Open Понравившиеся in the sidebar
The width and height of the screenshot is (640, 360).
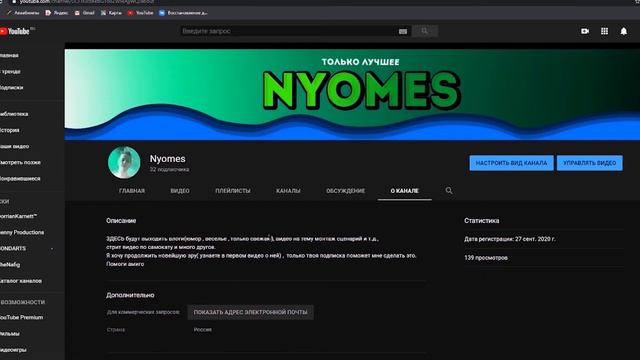click(20, 179)
